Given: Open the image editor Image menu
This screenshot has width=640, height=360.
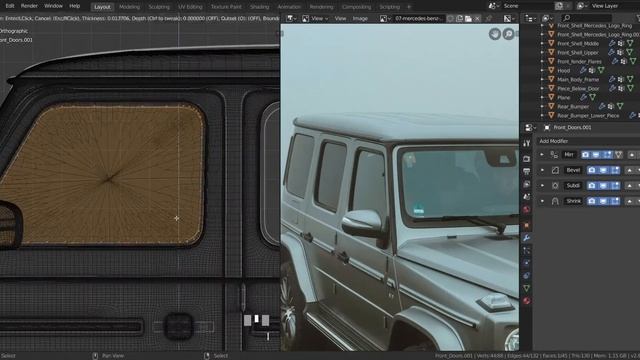Looking at the screenshot, I should 360,18.
